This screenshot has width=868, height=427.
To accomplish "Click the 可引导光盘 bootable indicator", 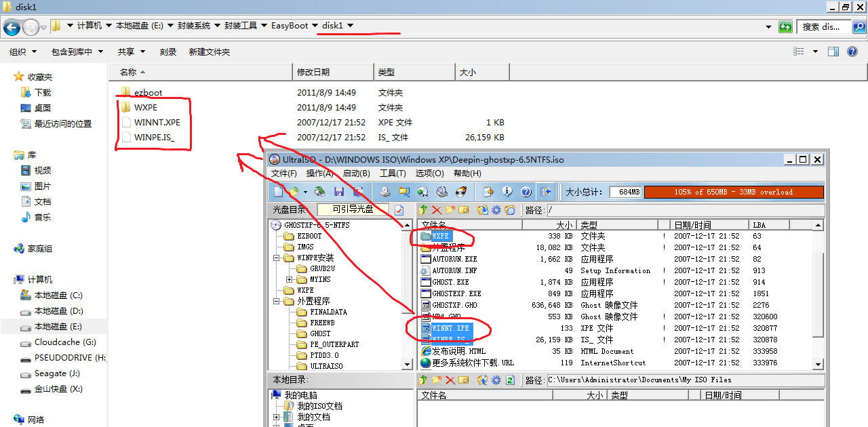I will (353, 209).
